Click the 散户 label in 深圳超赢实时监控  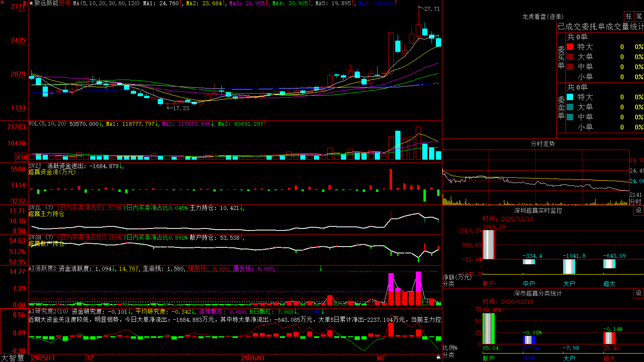click(489, 284)
